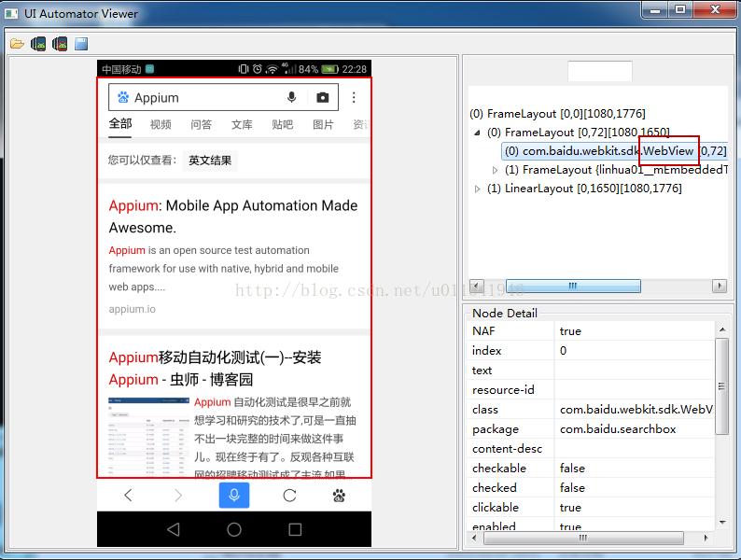Click the checkable value 'false' cell
This screenshot has width=741, height=560.
pos(634,468)
